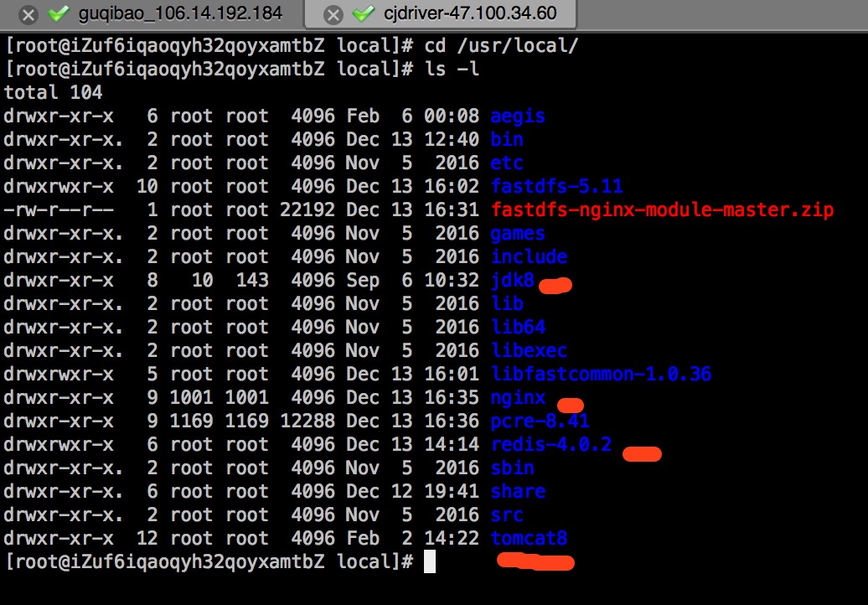Click the etc directory entry
The image size is (868, 605).
pyautogui.click(x=507, y=163)
